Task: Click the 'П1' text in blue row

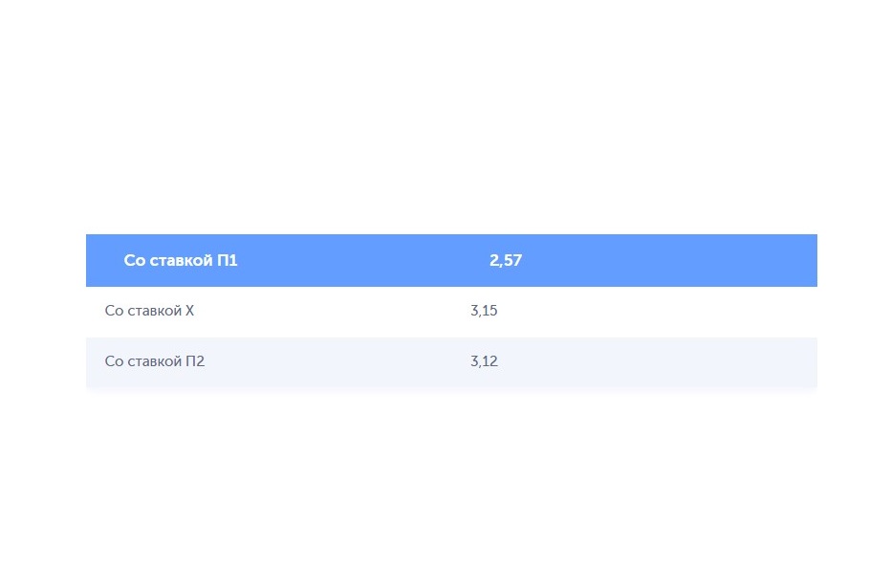Action: (x=228, y=260)
